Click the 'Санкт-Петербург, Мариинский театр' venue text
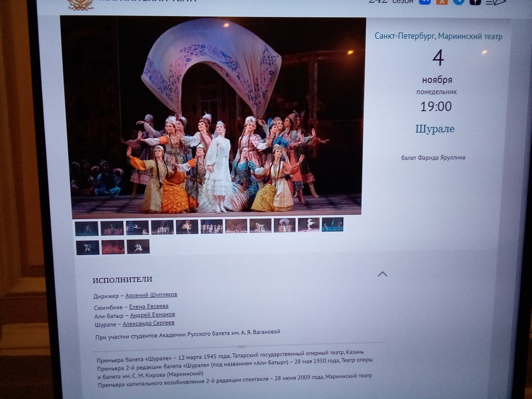532x399 pixels. [x=438, y=36]
